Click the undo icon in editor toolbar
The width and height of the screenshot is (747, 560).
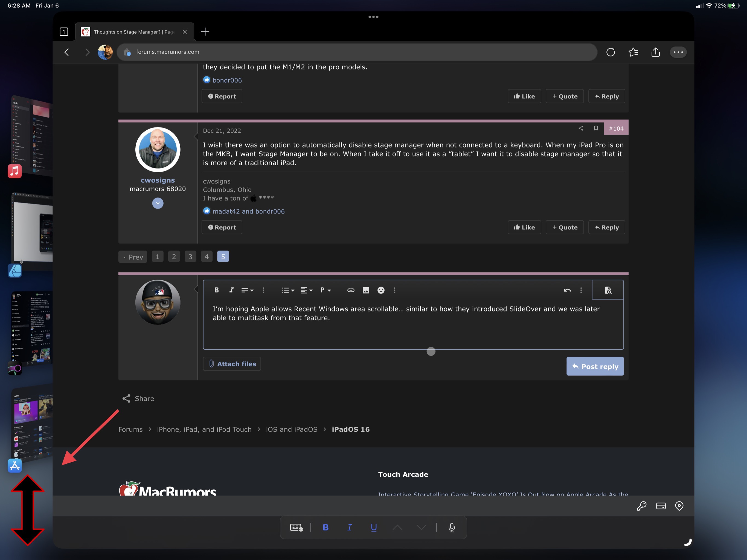(567, 290)
